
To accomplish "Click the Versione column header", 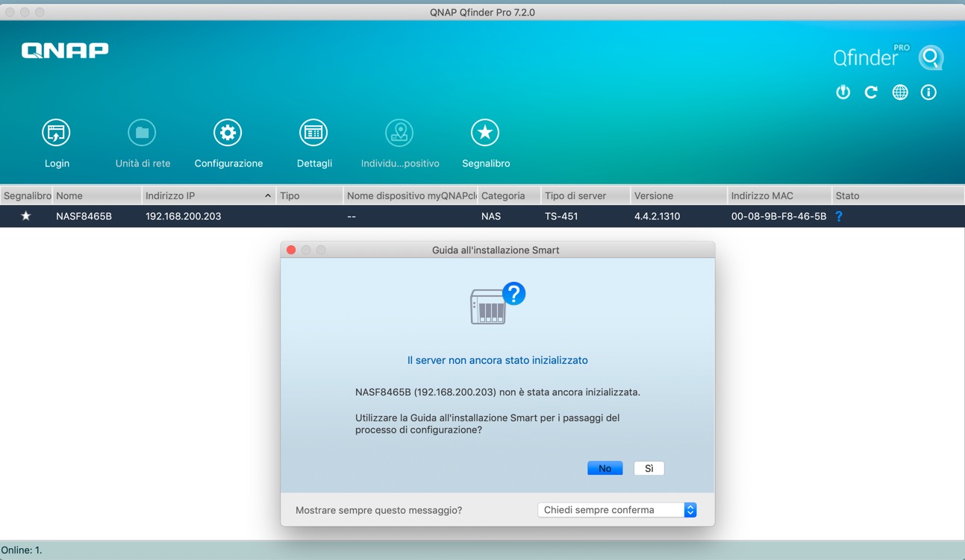I will (678, 195).
